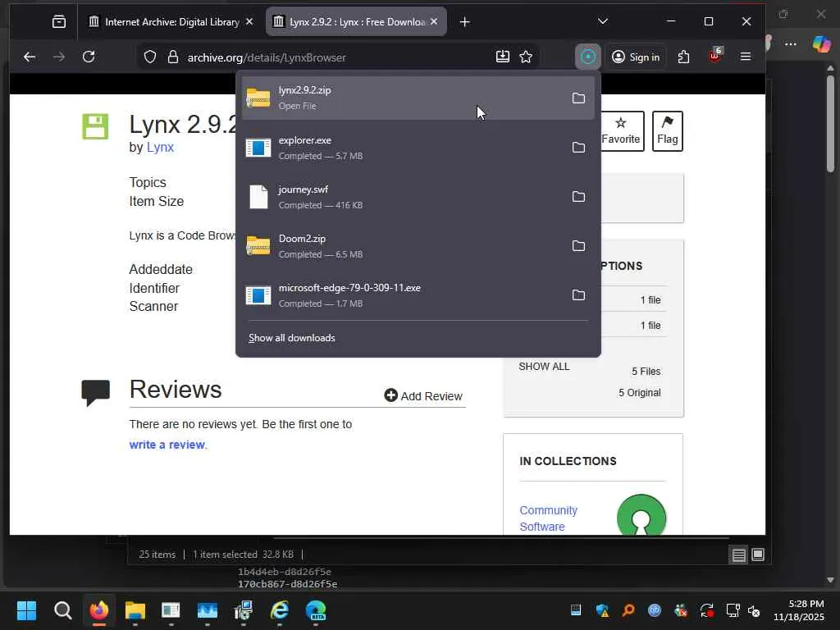Open a new browser tab
This screenshot has width=840, height=630.
coord(465,22)
